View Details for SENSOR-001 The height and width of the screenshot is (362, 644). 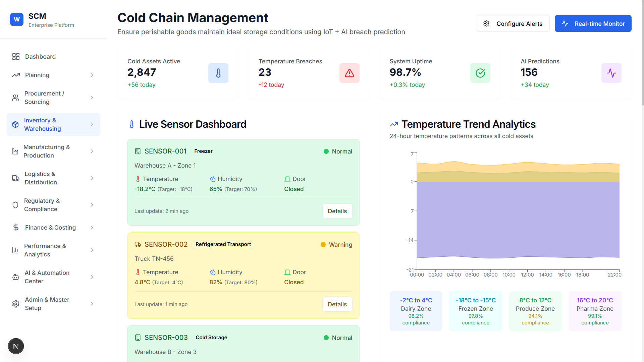coord(337,211)
